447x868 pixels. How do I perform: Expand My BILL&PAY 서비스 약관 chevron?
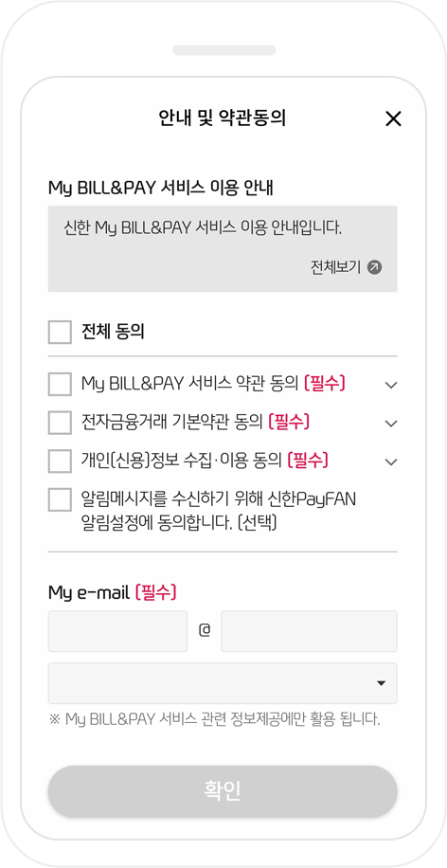pyautogui.click(x=390, y=385)
